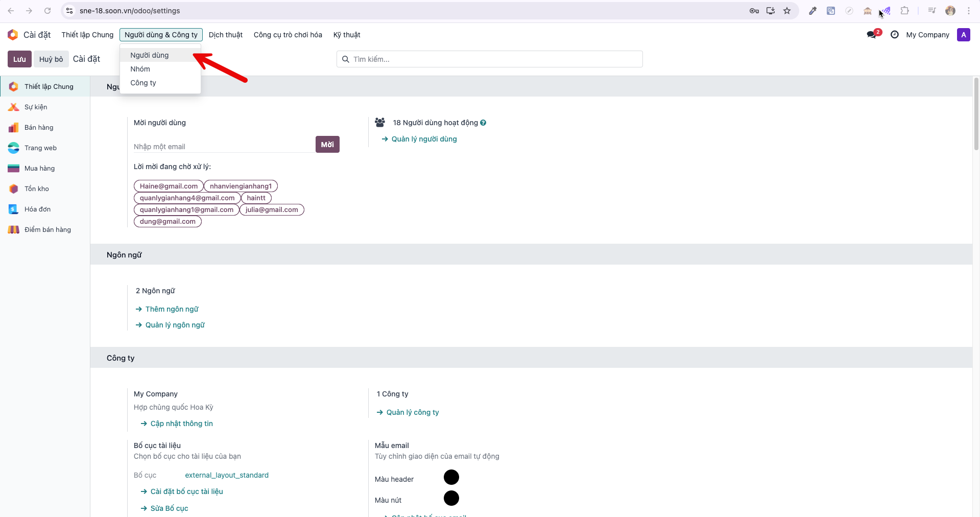Image resolution: width=980 pixels, height=517 pixels.
Task: Open Điểm bán hàng settings section
Action: click(45, 229)
